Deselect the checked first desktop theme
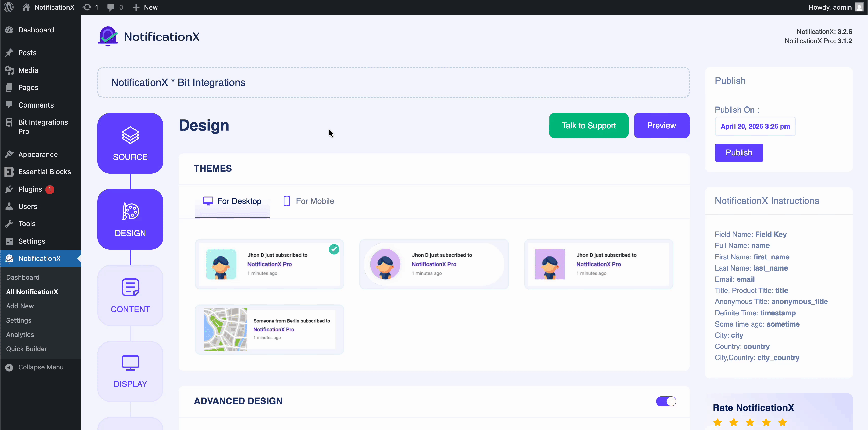The width and height of the screenshot is (868, 430). click(x=333, y=249)
